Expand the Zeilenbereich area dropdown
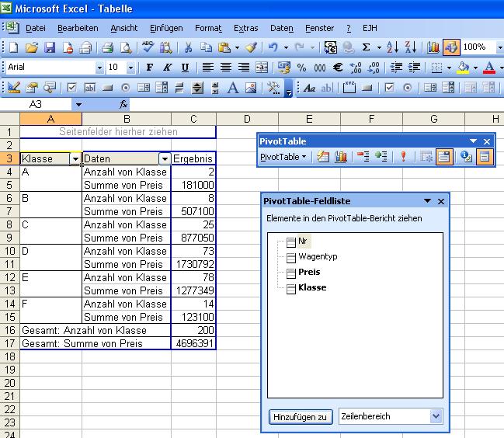Viewport: 504px width, 438px height. point(435,416)
